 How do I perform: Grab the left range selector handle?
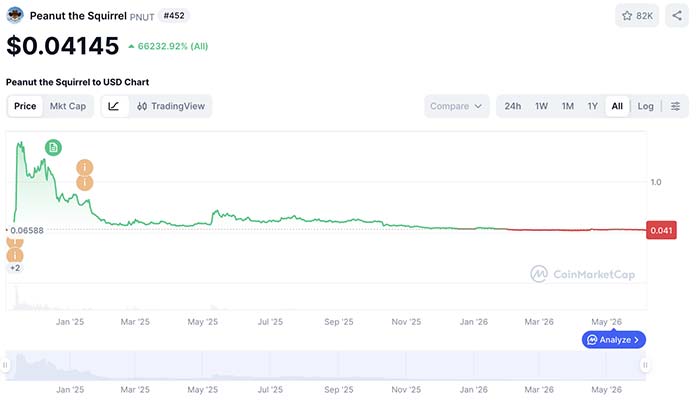coord(5,365)
